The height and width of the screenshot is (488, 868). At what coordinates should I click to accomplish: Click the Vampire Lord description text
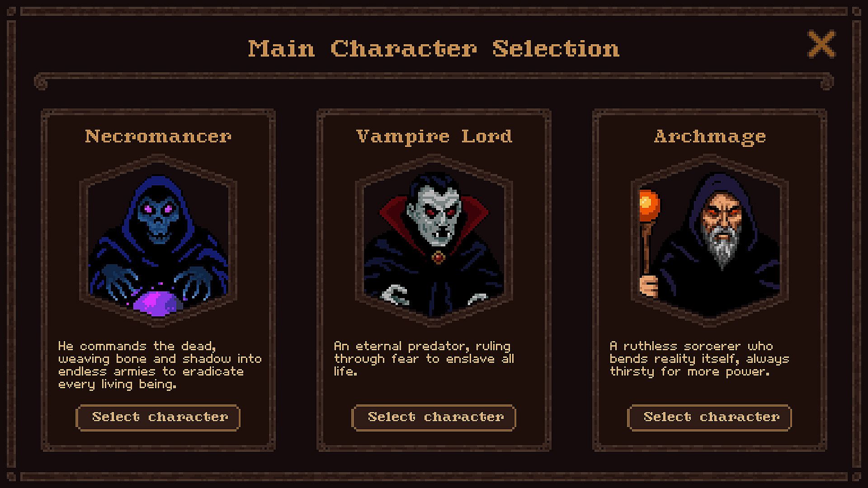click(x=424, y=359)
